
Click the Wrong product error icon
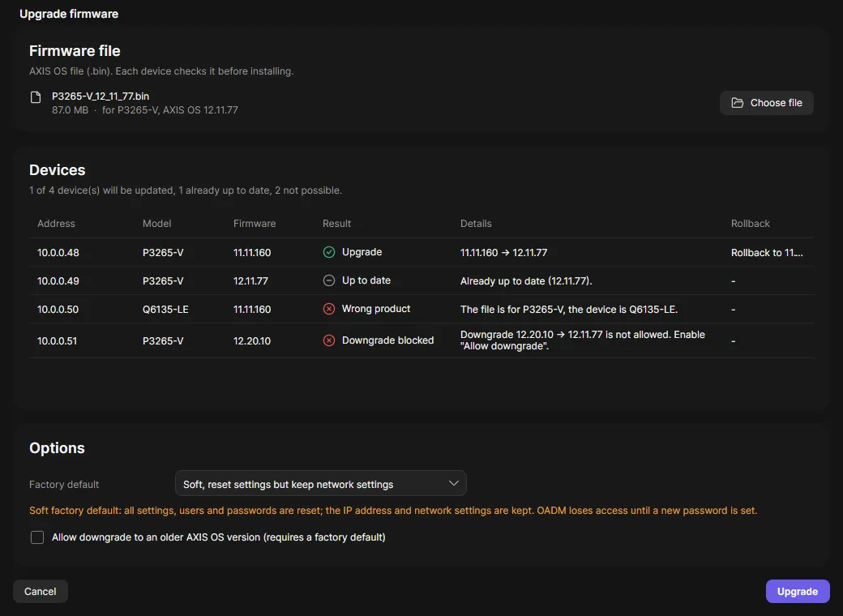click(329, 309)
